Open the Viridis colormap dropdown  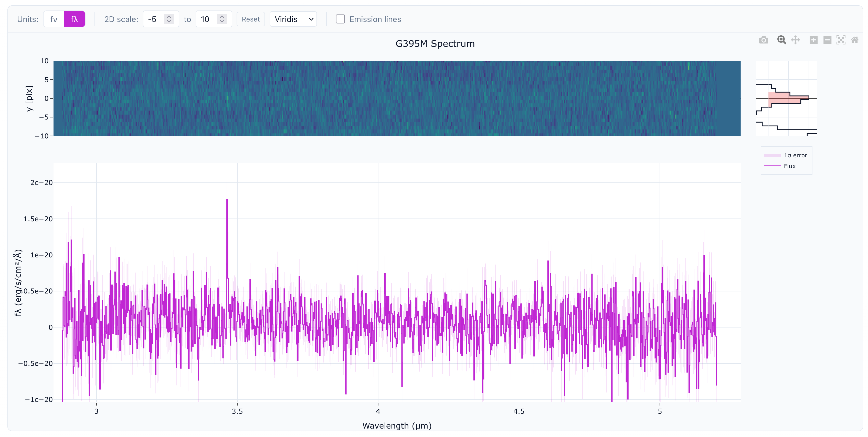pyautogui.click(x=293, y=19)
